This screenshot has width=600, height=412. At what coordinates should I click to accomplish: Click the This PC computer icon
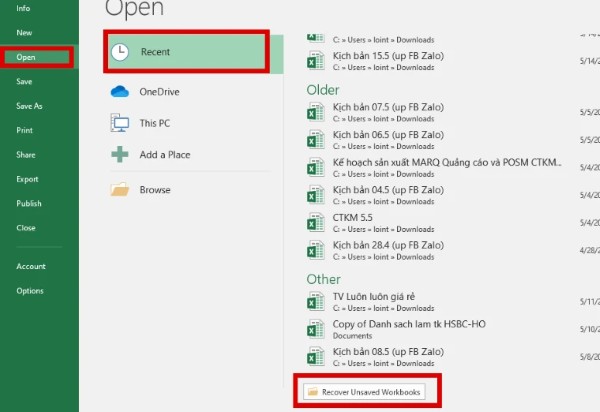pos(120,123)
